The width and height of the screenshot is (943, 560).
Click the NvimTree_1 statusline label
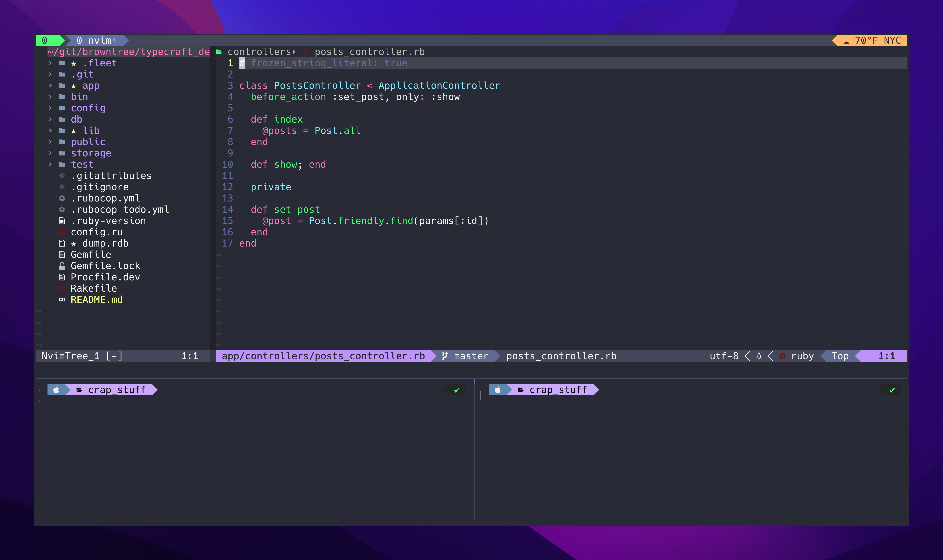click(x=71, y=356)
